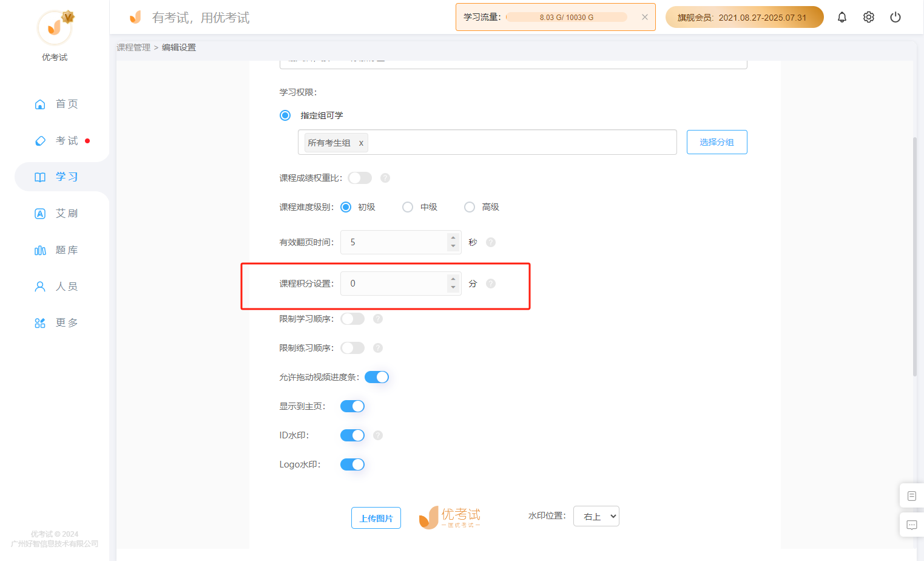924x561 pixels.
Task: Select 中级 difficulty level
Action: tap(408, 207)
